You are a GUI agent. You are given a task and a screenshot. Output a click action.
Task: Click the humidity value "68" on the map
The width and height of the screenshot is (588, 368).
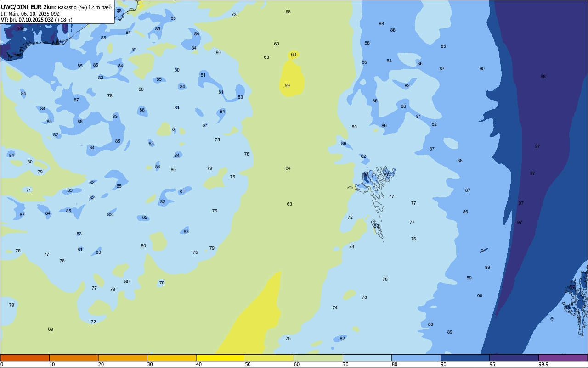click(x=288, y=11)
